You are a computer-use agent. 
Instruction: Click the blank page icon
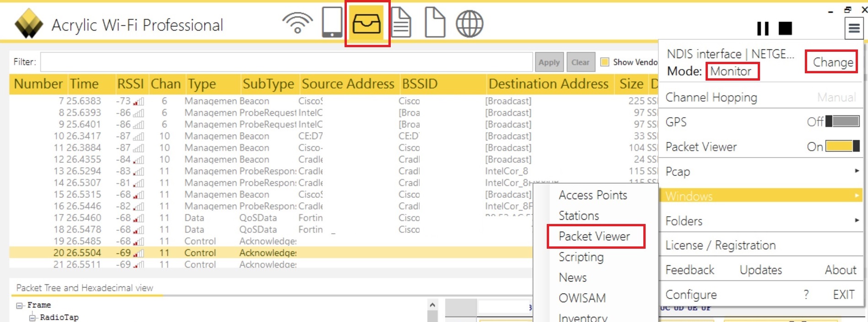point(435,22)
